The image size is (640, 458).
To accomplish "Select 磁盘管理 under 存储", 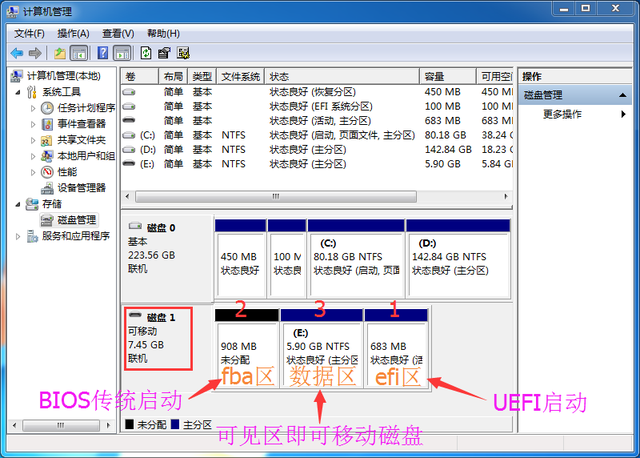I will click(76, 220).
